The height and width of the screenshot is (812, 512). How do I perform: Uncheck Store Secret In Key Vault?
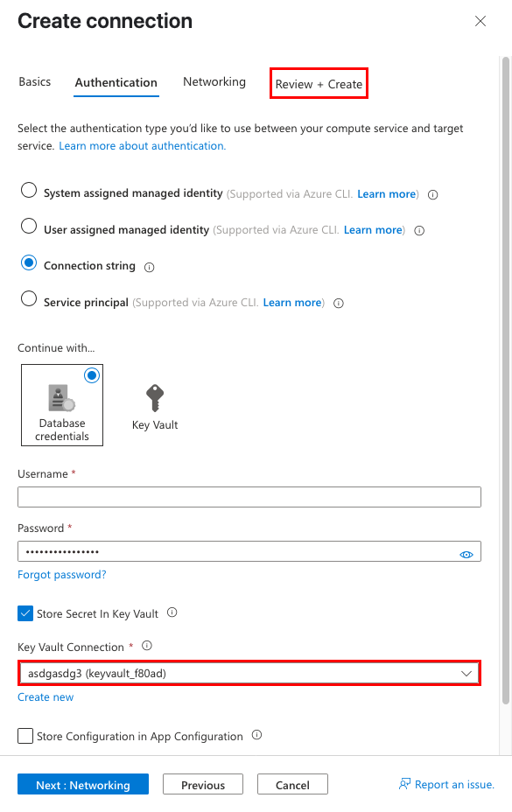(x=25, y=612)
